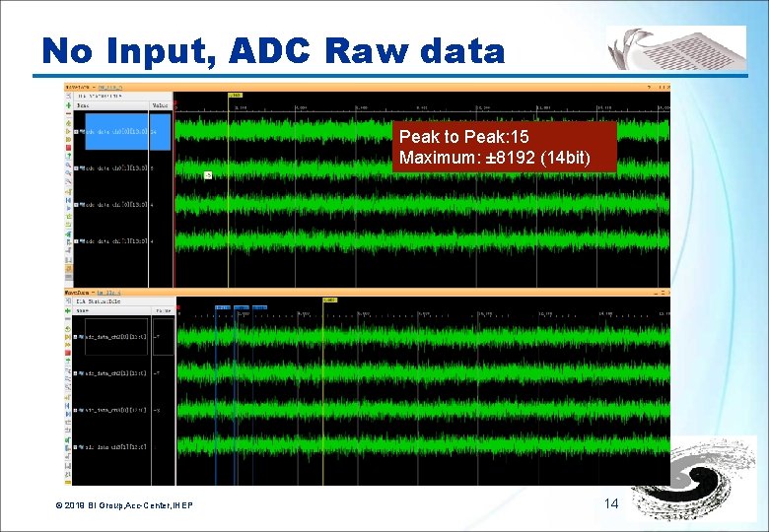Click red trigger marker at start of upper timeline

(x=175, y=102)
